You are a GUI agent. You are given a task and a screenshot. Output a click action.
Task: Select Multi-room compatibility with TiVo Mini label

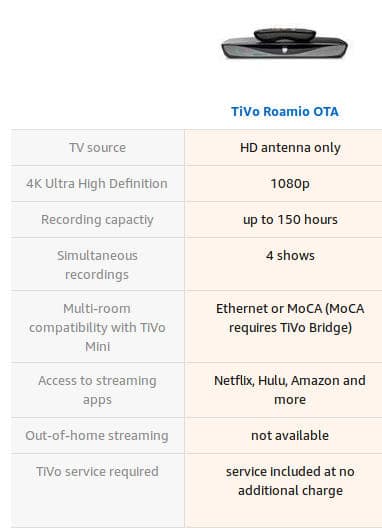(x=97, y=327)
